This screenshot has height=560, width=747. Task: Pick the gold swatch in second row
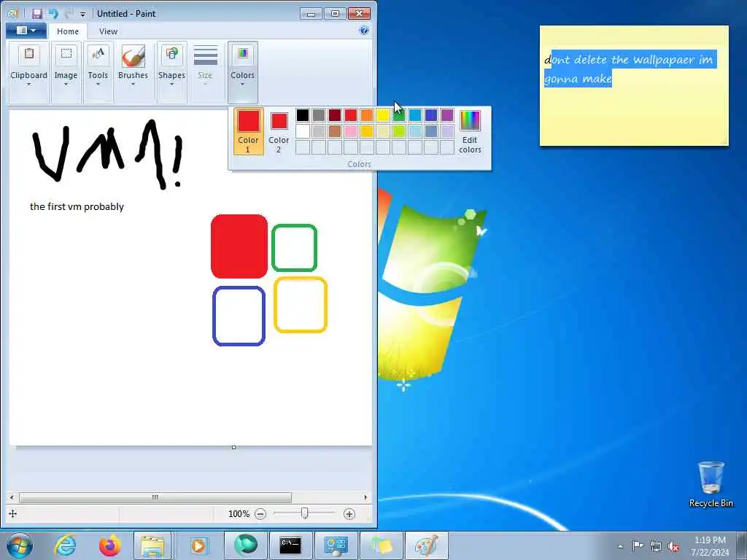[367, 131]
